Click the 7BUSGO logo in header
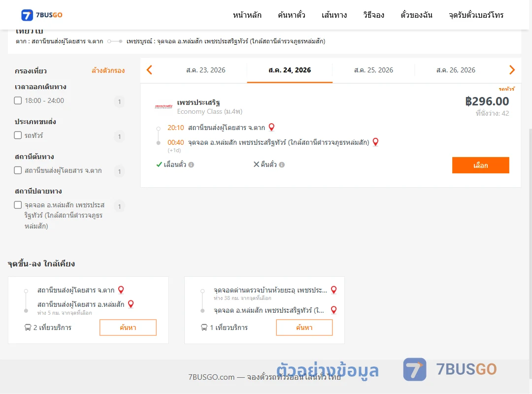Viewport: 532px width, 394px height. [42, 15]
